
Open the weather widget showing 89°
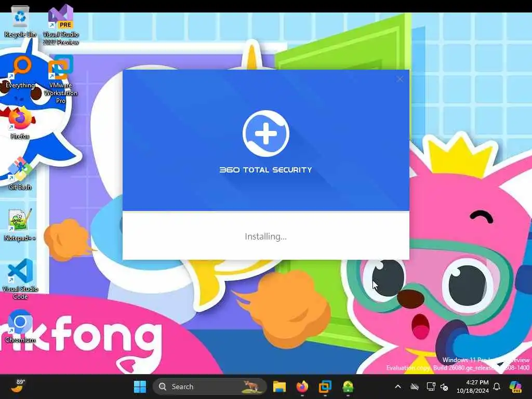coord(18,386)
